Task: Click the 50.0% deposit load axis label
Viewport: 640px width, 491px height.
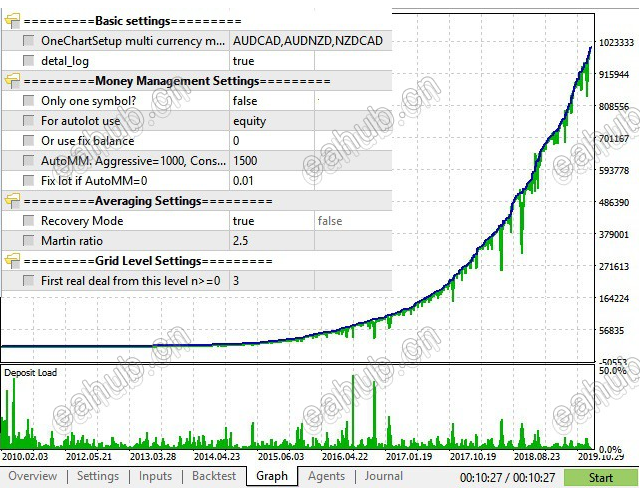Action: [x=612, y=371]
